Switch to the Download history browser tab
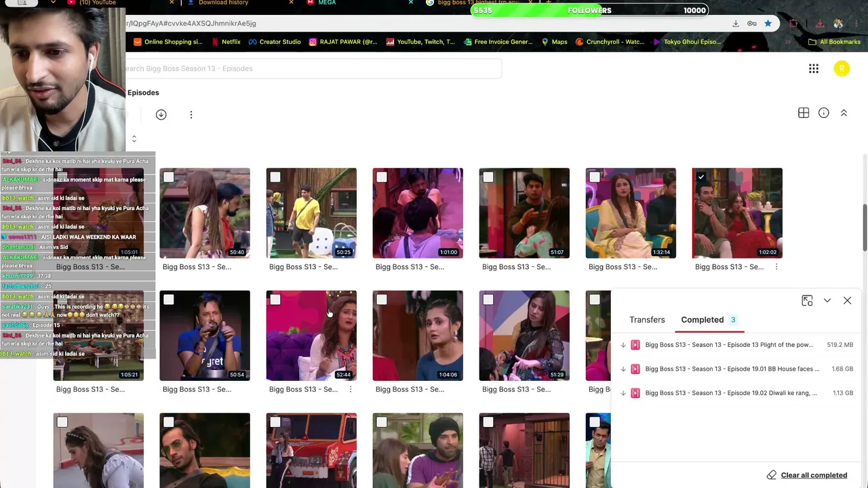 (224, 3)
